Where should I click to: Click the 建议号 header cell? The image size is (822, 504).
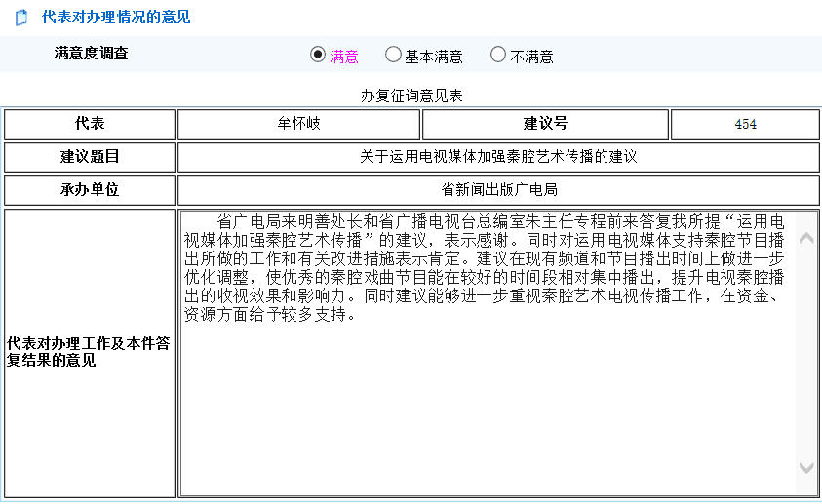coord(545,124)
